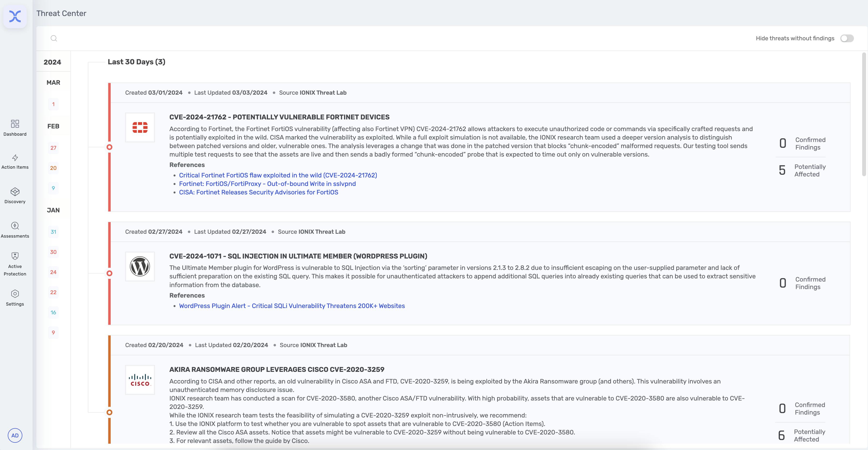Click the timeline marker beside the Fortinet threat
The height and width of the screenshot is (450, 868).
[109, 147]
